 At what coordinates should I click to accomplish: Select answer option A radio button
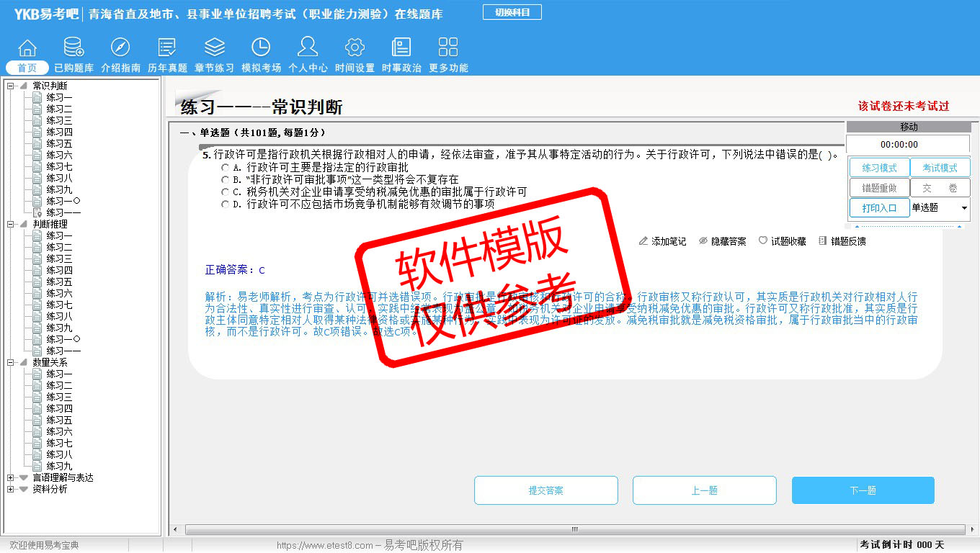coord(226,168)
